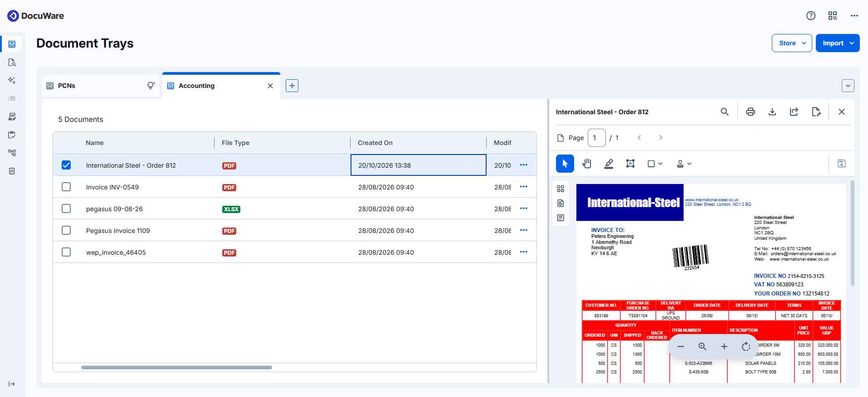Check the wep_invoice_46405 checkbox
This screenshot has width=868, height=397.
point(66,252)
